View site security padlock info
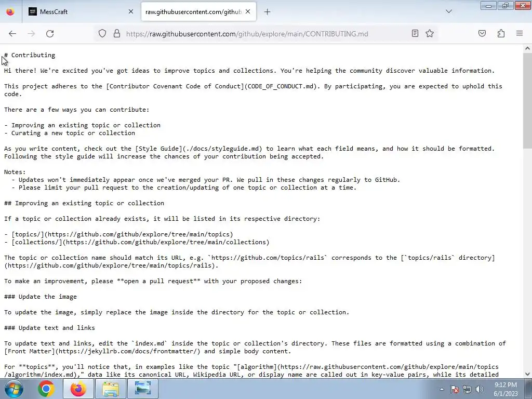Viewport: 532px width, 399px height. (x=117, y=34)
